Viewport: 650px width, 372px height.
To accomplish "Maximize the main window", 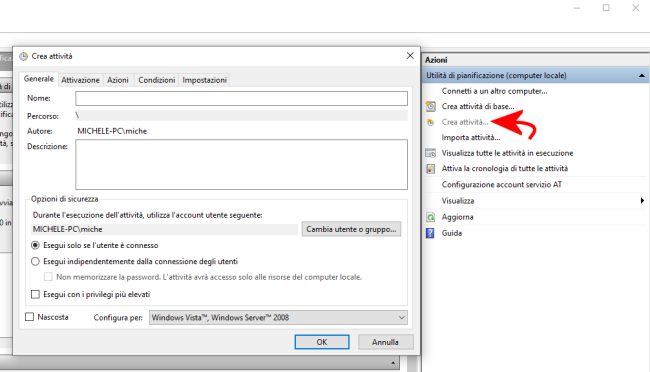I will [606, 7].
